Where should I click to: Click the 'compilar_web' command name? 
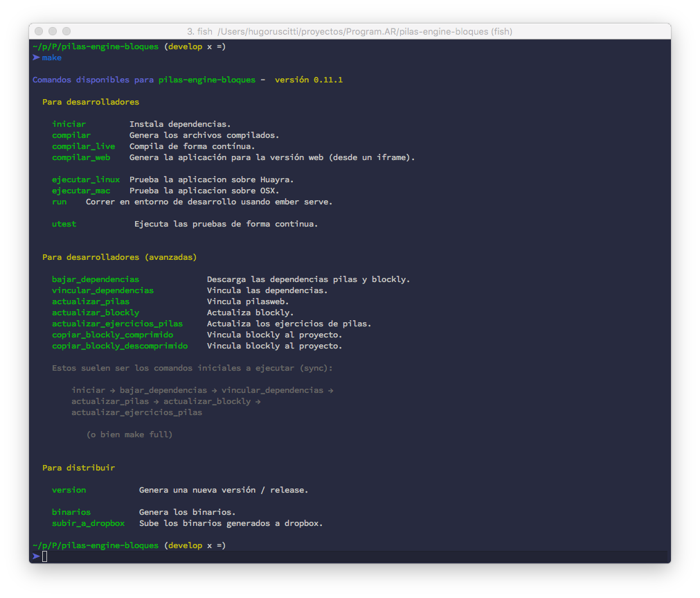(81, 157)
